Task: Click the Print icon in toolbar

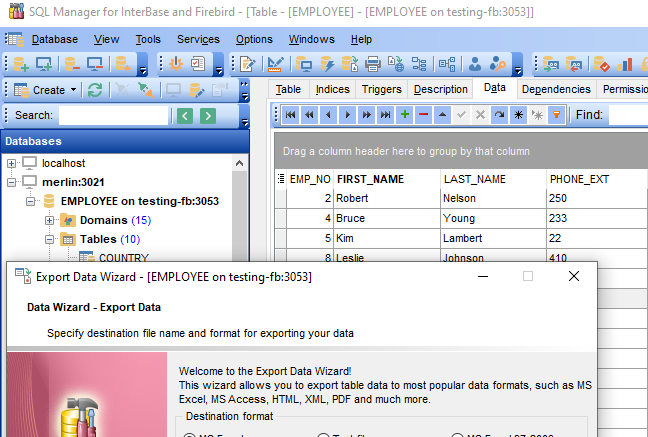Action: (372, 64)
